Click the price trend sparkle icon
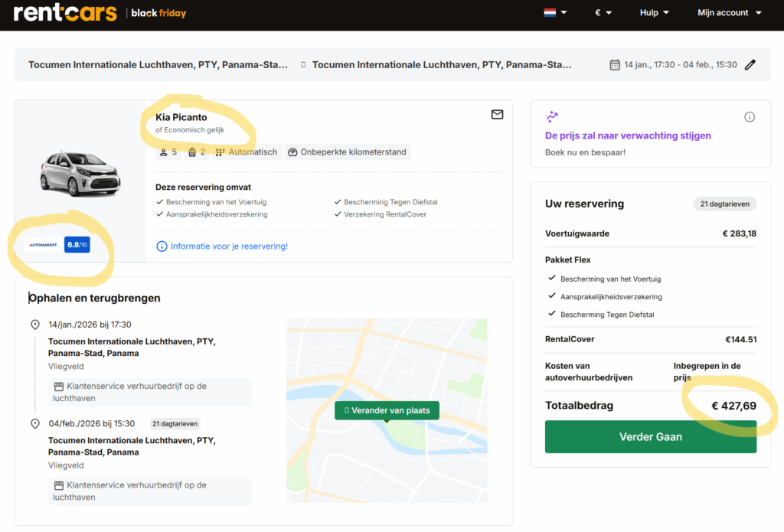The height and width of the screenshot is (532, 784). pyautogui.click(x=552, y=117)
